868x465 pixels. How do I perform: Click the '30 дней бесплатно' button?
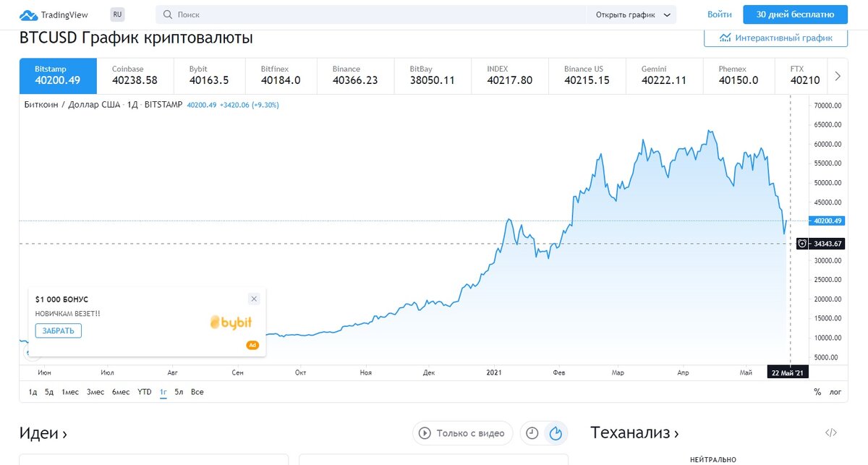tap(795, 14)
